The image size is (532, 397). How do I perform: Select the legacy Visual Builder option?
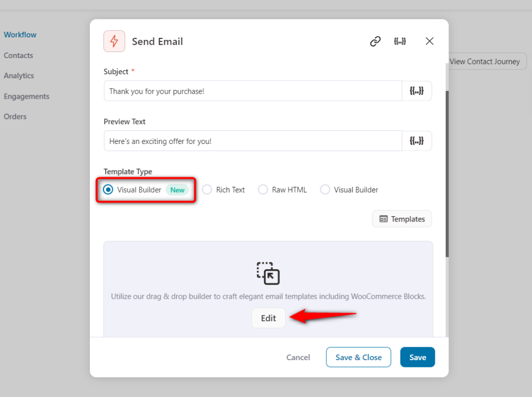(x=325, y=190)
